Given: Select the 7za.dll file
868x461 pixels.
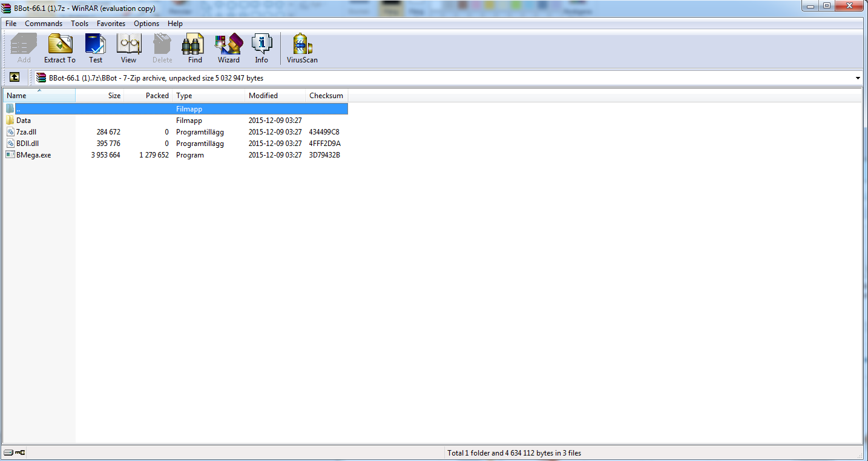Looking at the screenshot, I should (x=27, y=132).
